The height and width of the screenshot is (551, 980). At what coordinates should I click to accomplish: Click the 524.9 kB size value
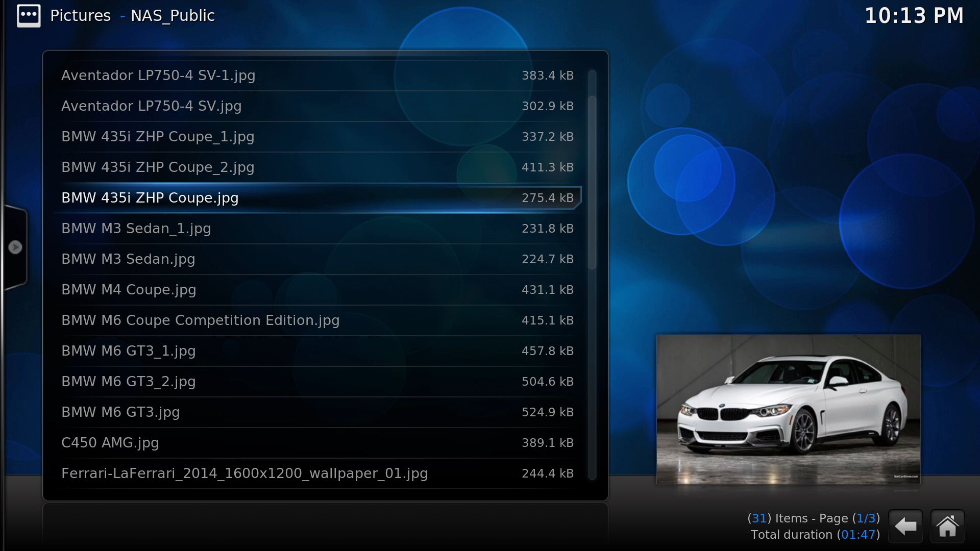click(547, 412)
